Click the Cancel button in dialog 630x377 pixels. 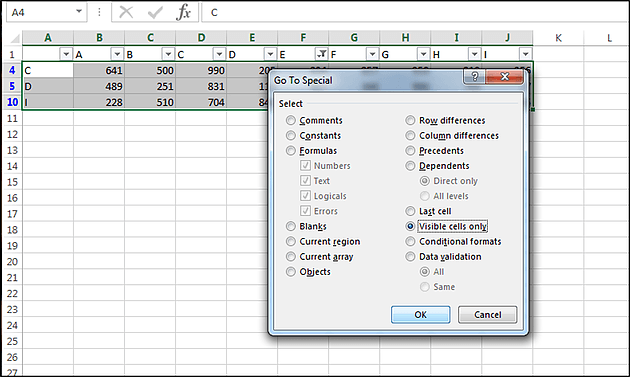487,314
